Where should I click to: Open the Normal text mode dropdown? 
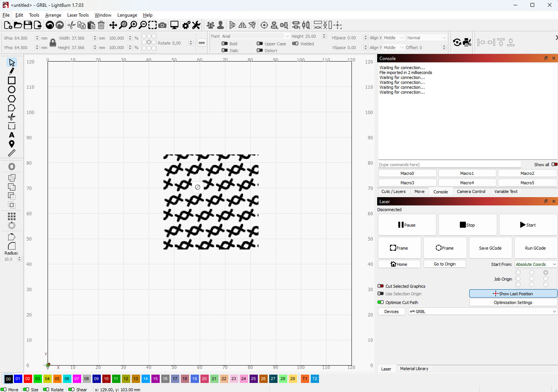(427, 38)
